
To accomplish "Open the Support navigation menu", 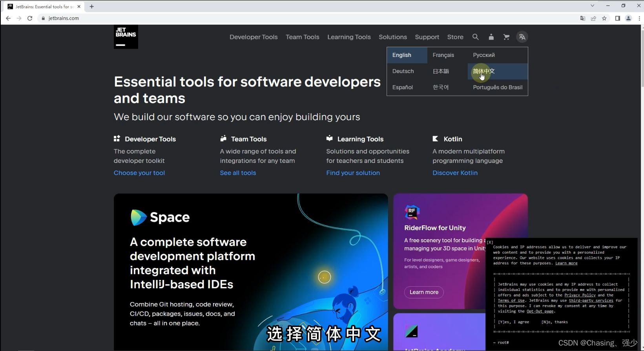I will (x=427, y=37).
